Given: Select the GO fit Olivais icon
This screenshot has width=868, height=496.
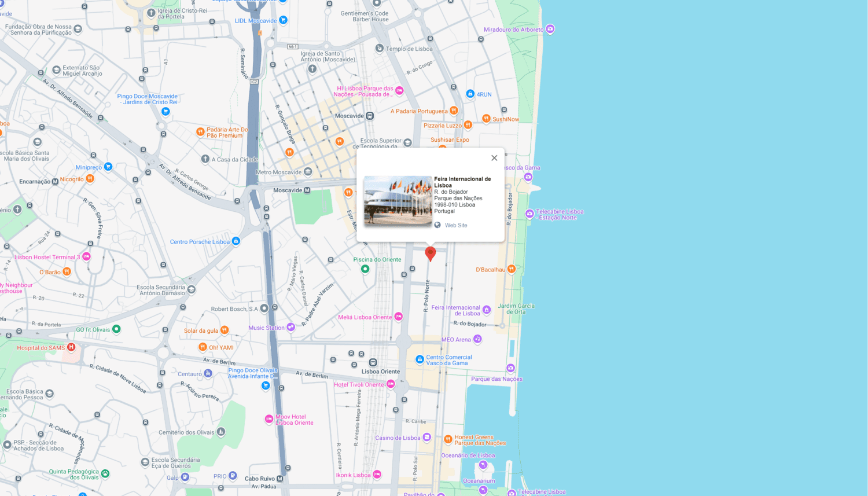Looking at the screenshot, I should click(116, 329).
